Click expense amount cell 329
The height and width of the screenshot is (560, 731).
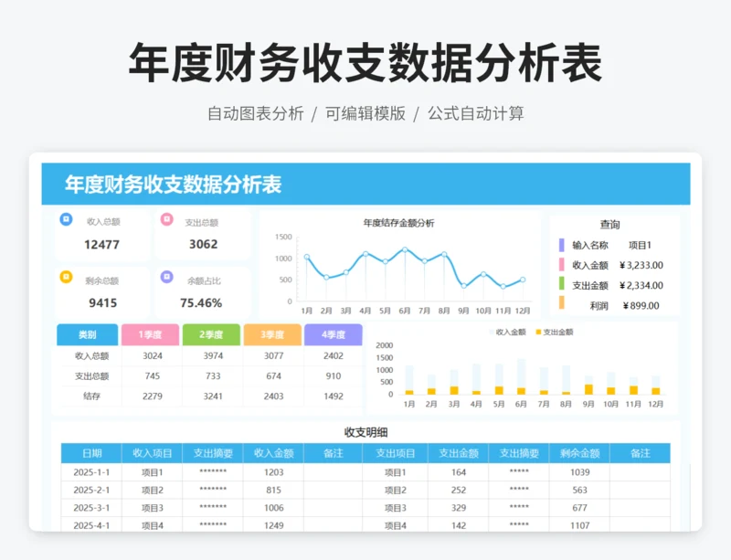click(x=459, y=508)
